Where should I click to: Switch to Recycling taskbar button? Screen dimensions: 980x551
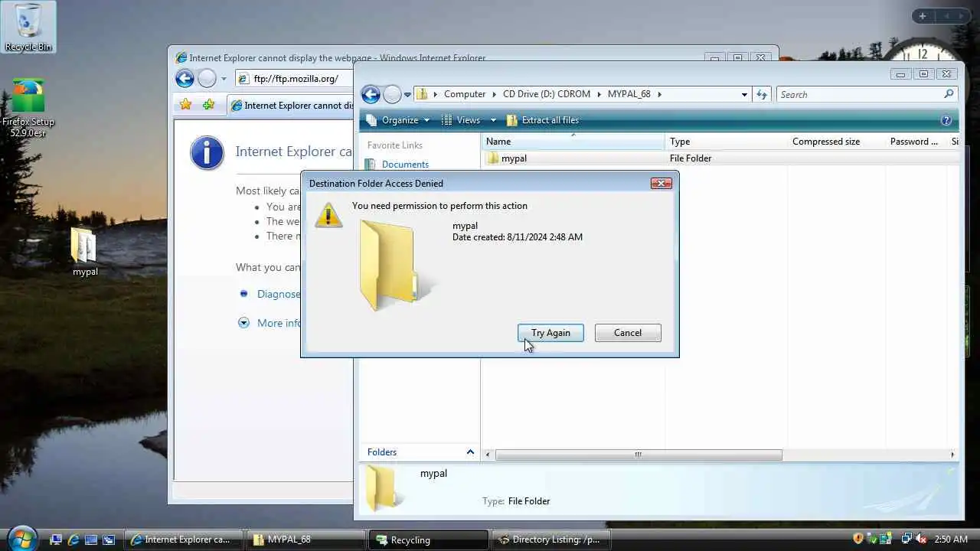[x=428, y=540]
